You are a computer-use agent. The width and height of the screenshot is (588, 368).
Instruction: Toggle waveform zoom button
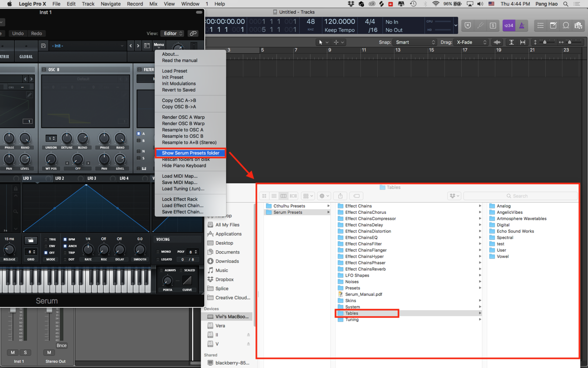(x=497, y=42)
